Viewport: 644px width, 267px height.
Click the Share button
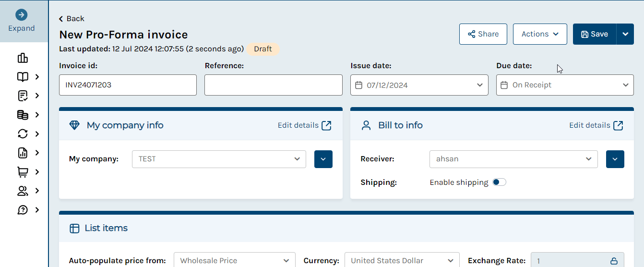click(483, 34)
